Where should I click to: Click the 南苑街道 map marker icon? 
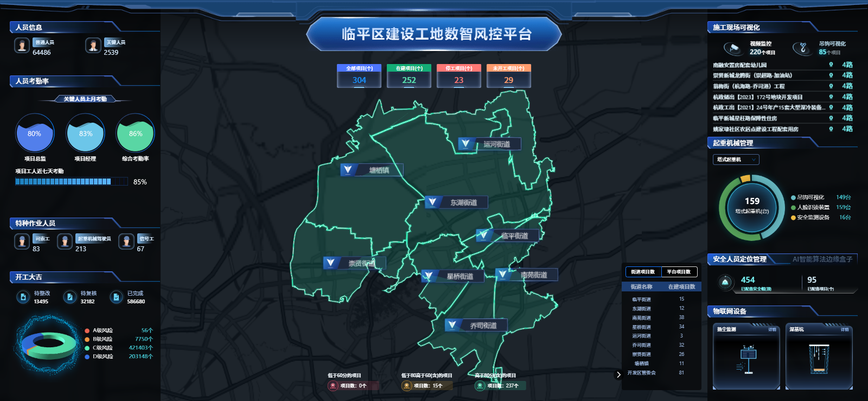coord(502,275)
